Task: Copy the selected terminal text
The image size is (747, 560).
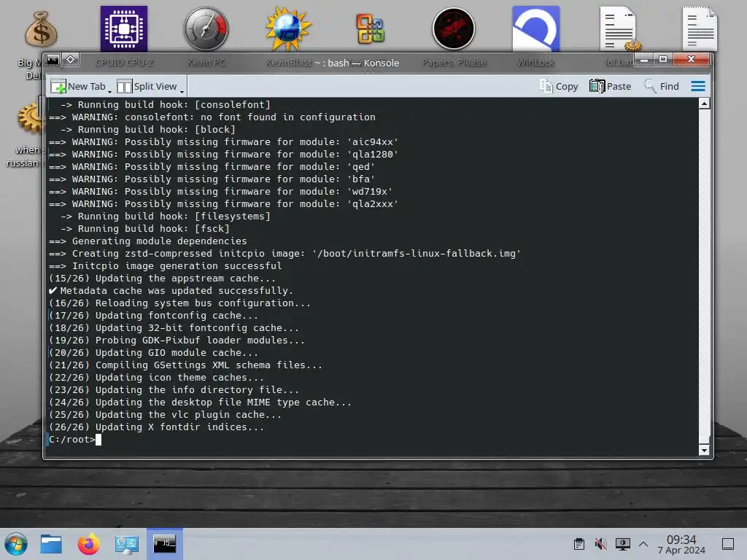Action: pos(559,86)
